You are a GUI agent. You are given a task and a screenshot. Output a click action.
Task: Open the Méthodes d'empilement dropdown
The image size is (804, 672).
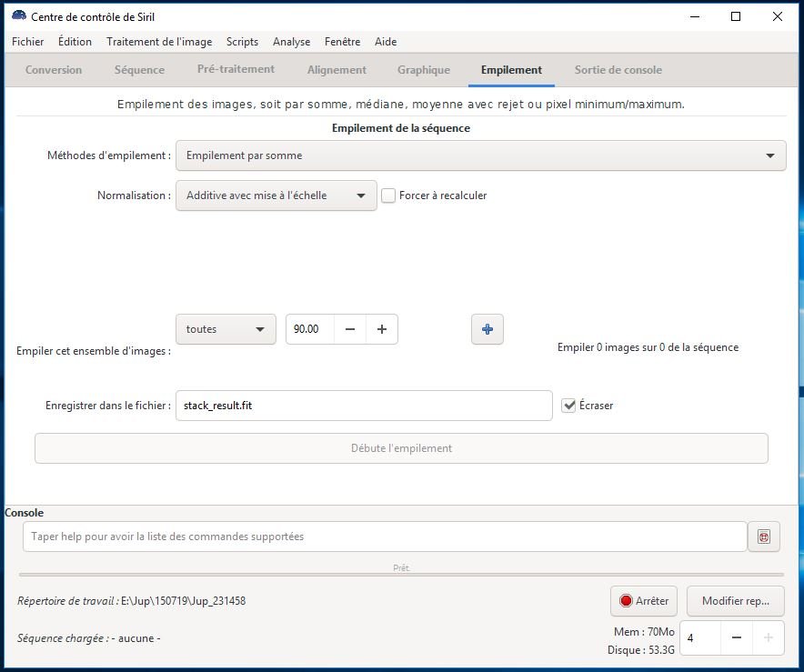(480, 155)
